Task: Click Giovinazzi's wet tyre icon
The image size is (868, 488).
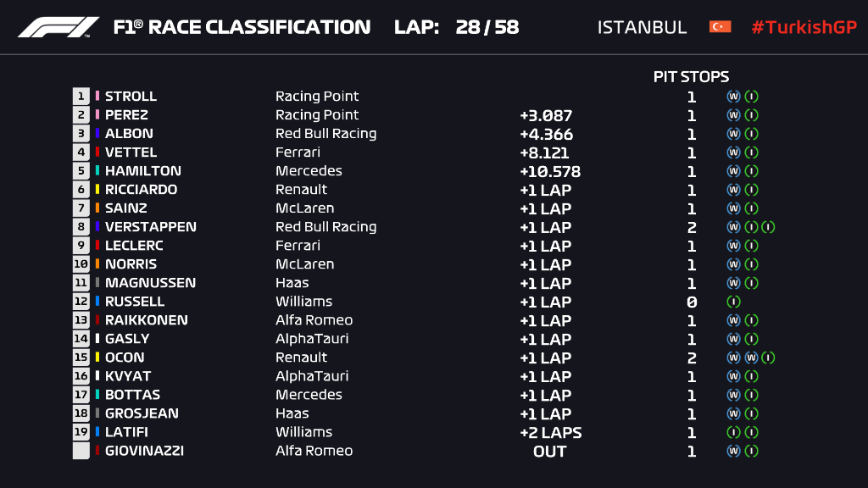Action: (733, 451)
